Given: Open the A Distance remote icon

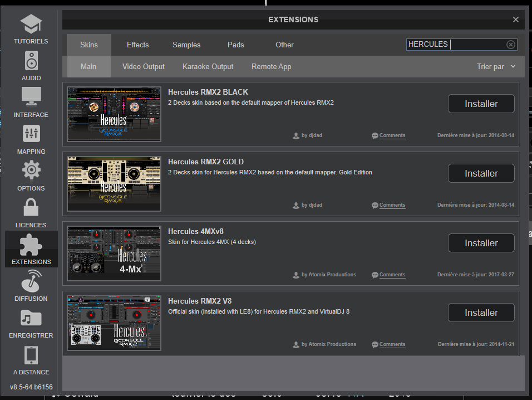Looking at the screenshot, I should [31, 355].
